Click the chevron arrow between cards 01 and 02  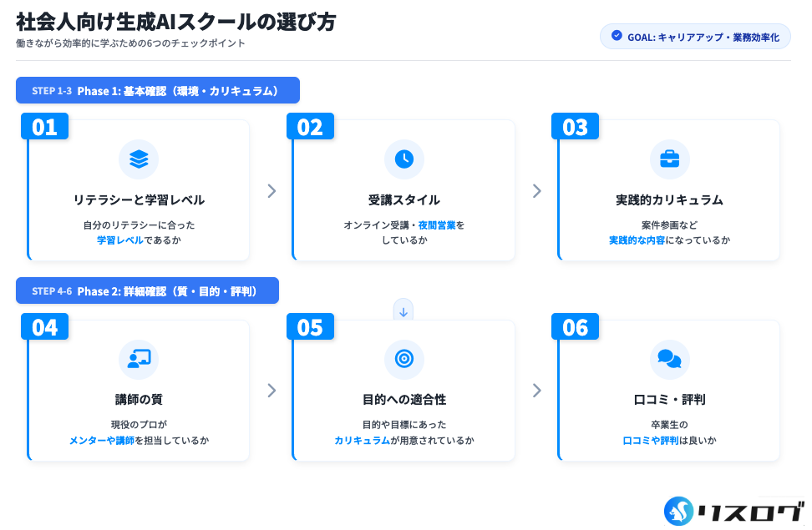pyautogui.click(x=272, y=191)
